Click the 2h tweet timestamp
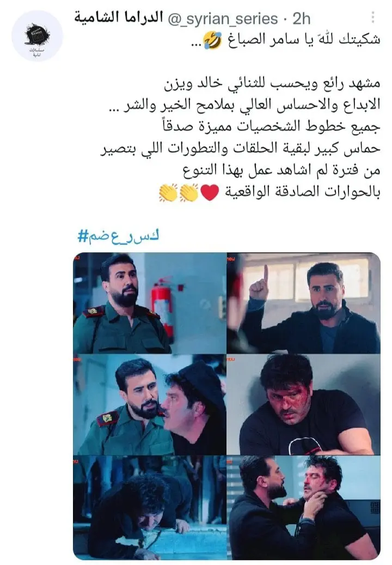This screenshot has height=565, width=392. (301, 19)
